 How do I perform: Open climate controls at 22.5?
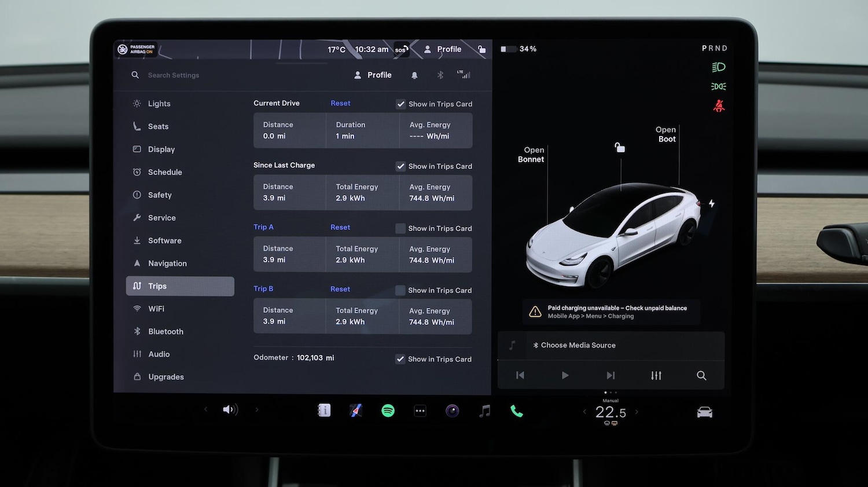click(610, 412)
